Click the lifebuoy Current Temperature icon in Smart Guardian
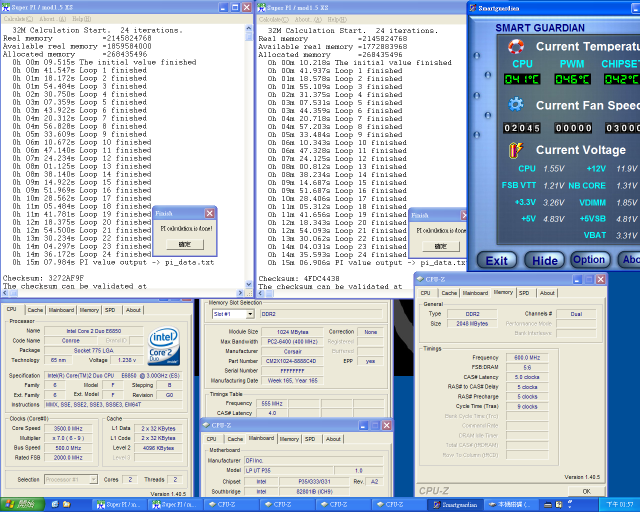640x512 pixels. [516, 47]
